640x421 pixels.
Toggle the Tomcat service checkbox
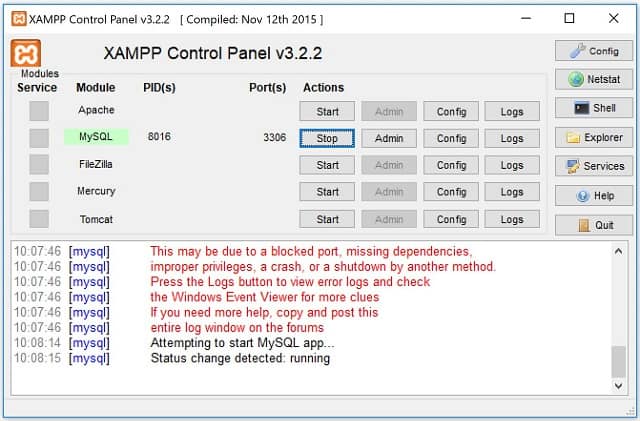pyautogui.click(x=39, y=219)
